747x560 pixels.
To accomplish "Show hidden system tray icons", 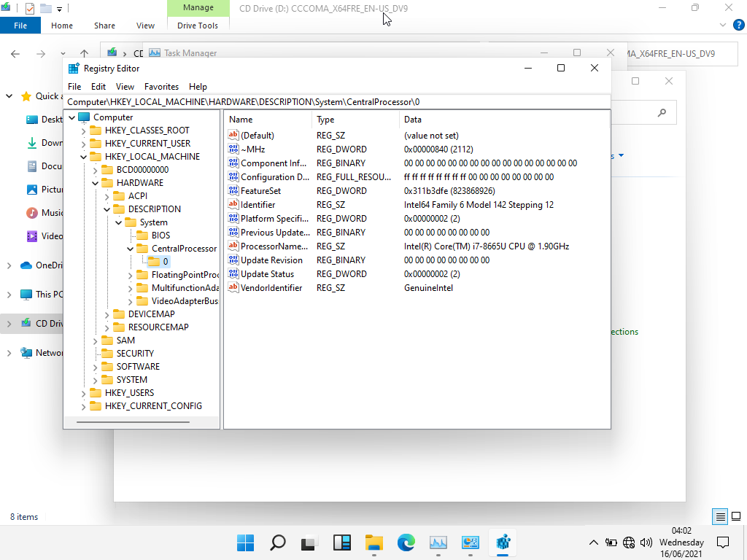I will click(593, 542).
